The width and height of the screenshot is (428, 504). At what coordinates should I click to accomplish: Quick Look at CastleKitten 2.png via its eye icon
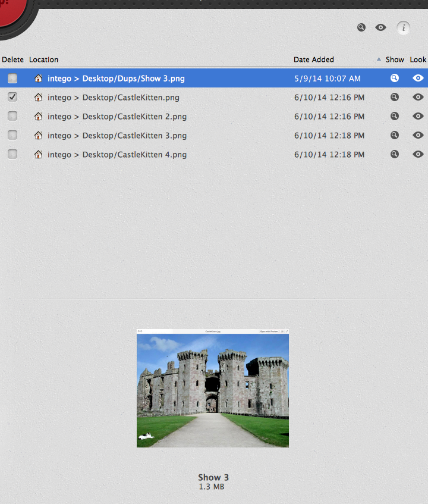418,115
